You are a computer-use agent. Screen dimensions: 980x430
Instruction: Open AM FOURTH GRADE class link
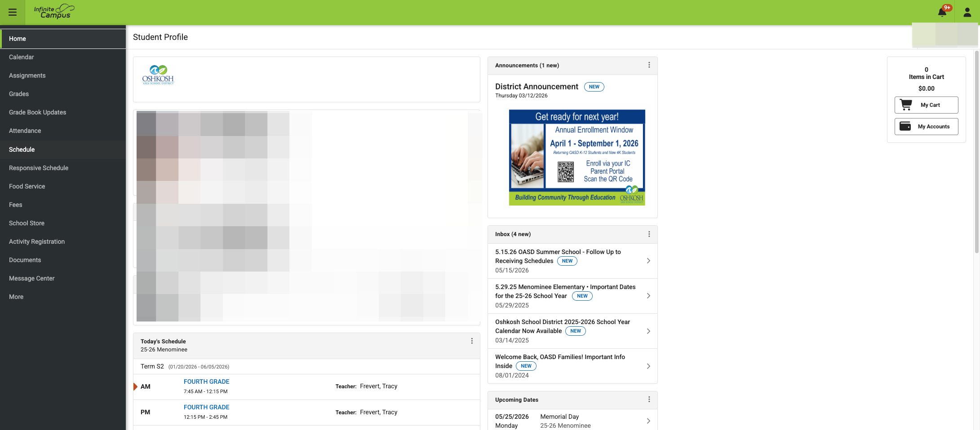[x=206, y=382]
